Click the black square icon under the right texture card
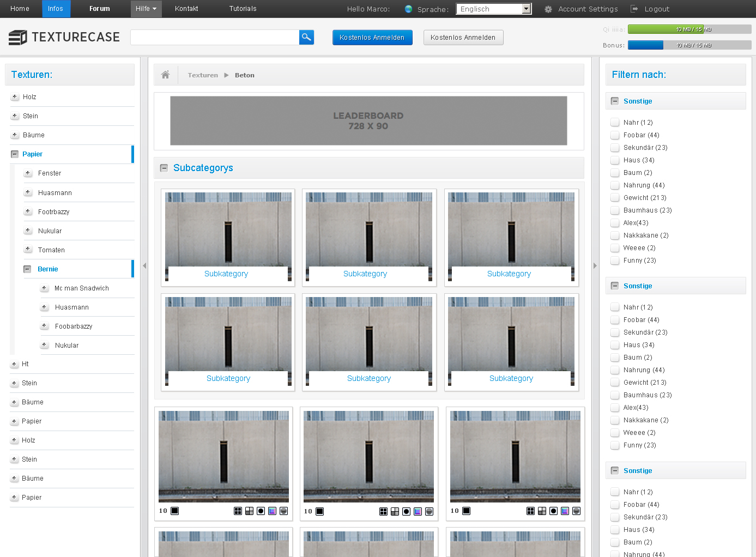The width and height of the screenshot is (756, 557). tap(467, 511)
